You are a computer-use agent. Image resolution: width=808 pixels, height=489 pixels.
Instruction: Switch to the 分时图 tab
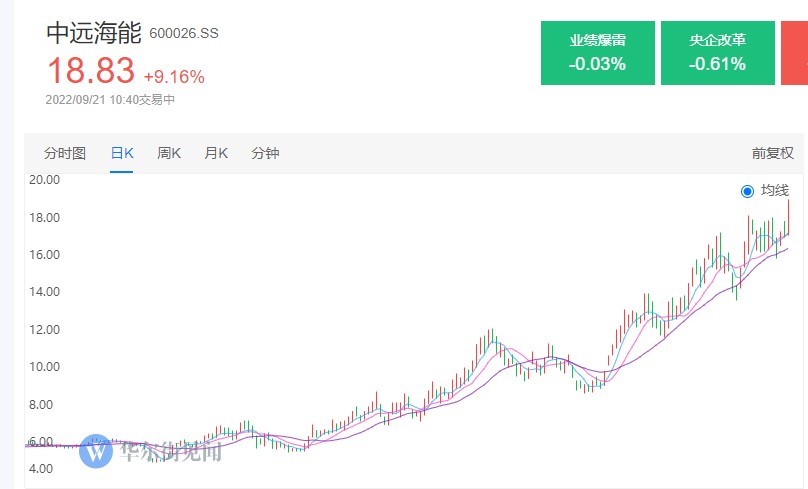click(x=65, y=153)
